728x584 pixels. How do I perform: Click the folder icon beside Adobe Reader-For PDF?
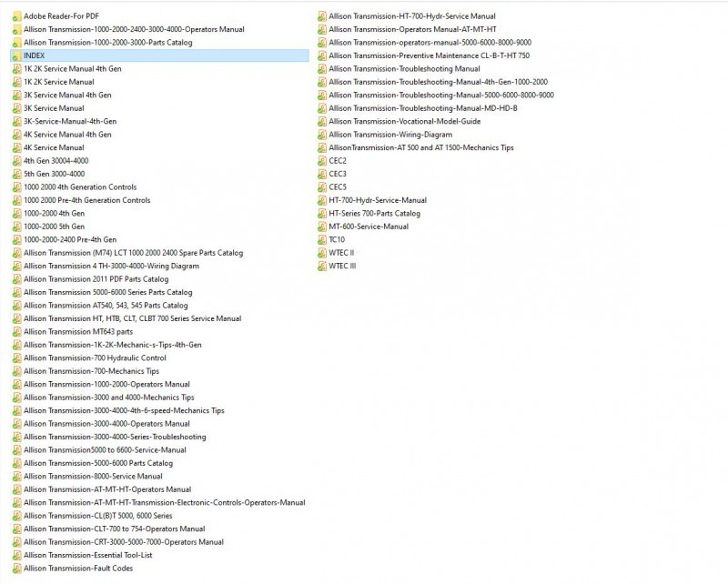(x=16, y=16)
